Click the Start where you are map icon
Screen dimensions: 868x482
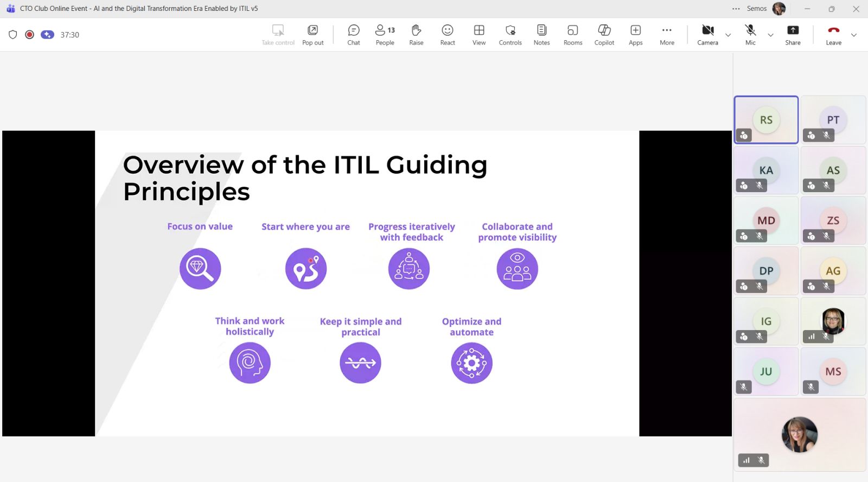(306, 269)
